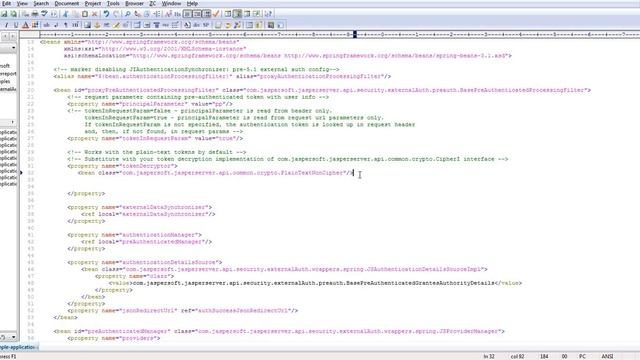Place cursor in tokenDecryptor property line
This screenshot has width=640, height=360.
pyautogui.click(x=122, y=166)
